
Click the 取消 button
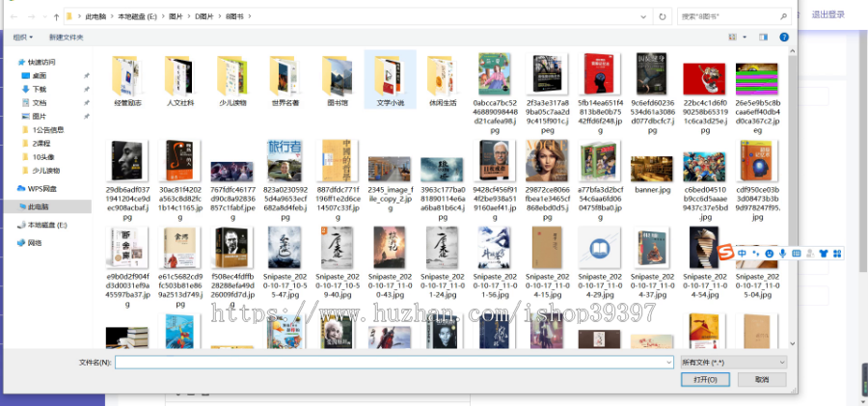click(x=762, y=379)
